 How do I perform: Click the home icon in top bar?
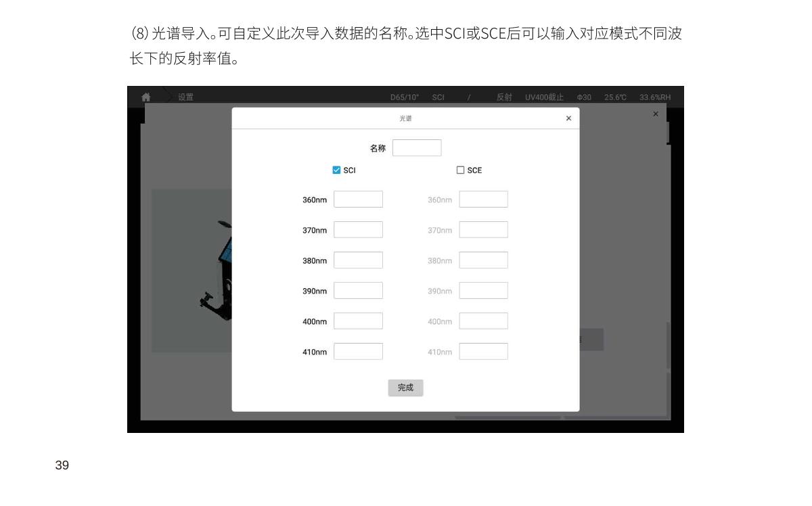pyautogui.click(x=145, y=97)
